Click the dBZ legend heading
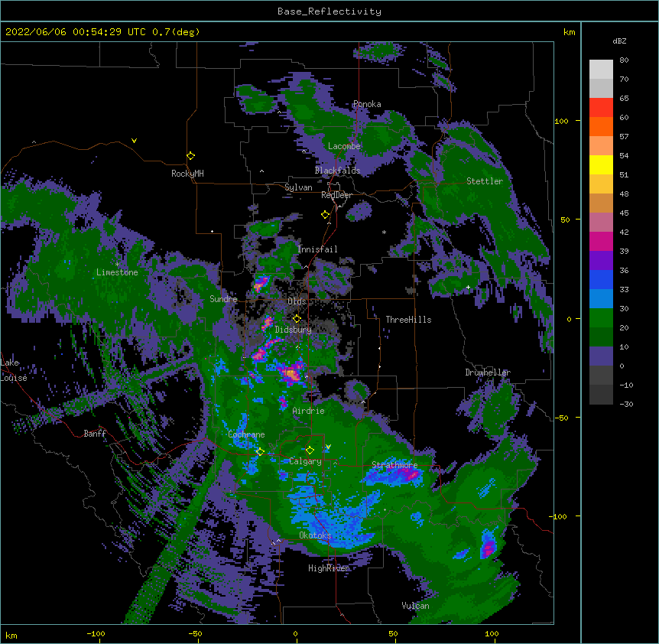This screenshot has height=644, width=659. 619,41
